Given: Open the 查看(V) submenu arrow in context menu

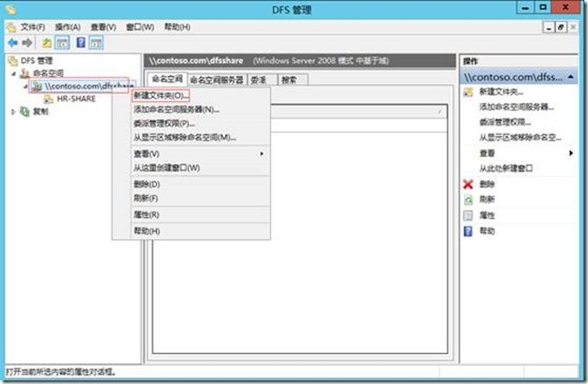Looking at the screenshot, I should tap(261, 153).
